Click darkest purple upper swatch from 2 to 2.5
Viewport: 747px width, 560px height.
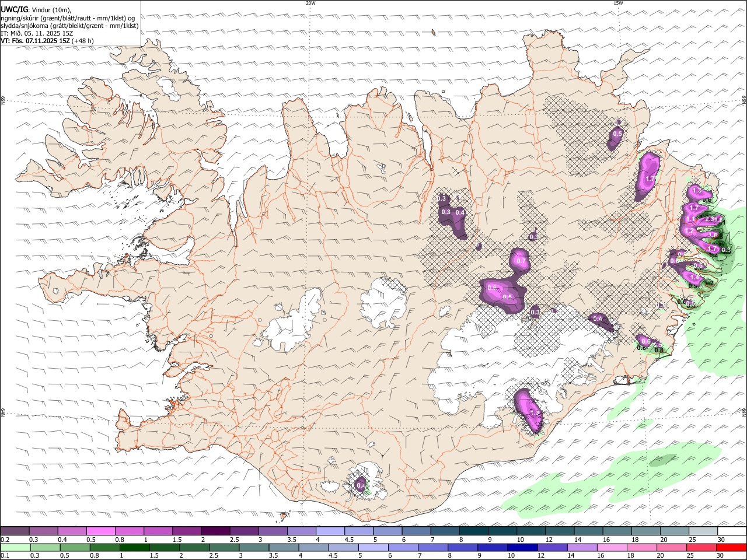215,531
